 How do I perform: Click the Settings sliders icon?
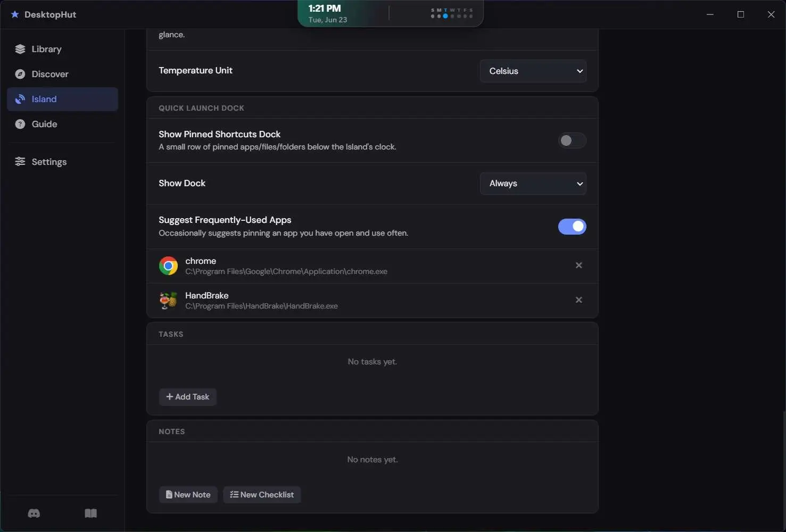(x=20, y=162)
